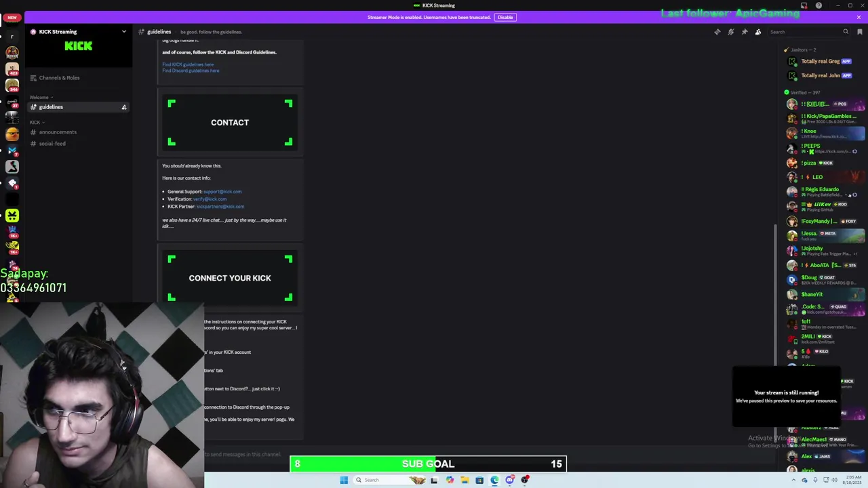Open Windows Start menu
The image size is (868, 488).
(x=344, y=480)
